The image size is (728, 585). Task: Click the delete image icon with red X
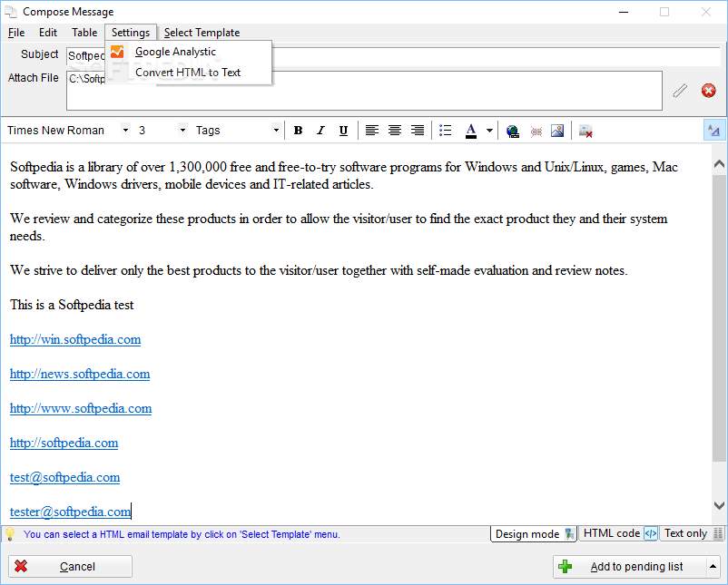point(585,132)
